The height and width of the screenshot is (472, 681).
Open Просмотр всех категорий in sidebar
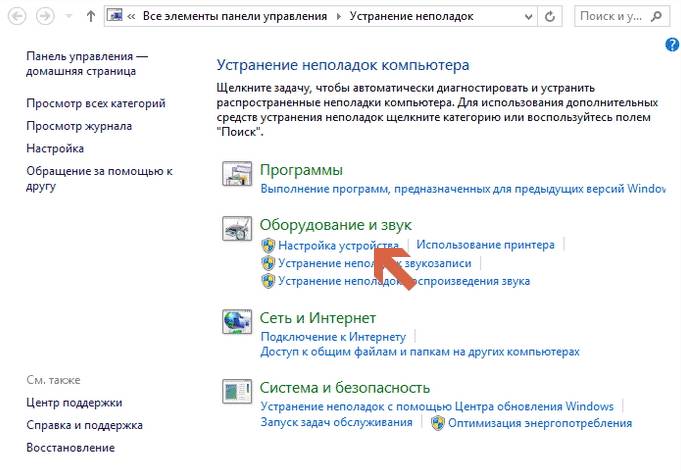click(x=96, y=103)
